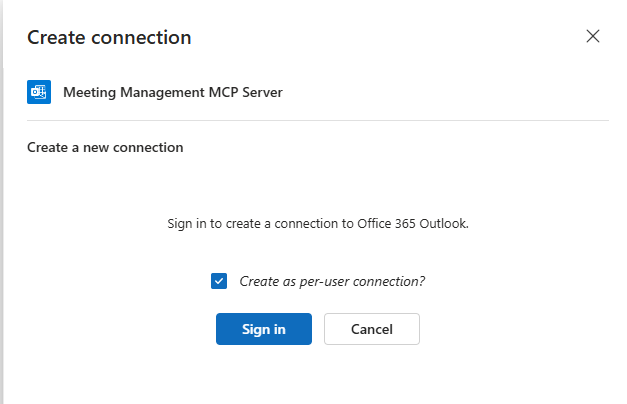
Task: Cancel the connection creation
Action: tap(371, 329)
